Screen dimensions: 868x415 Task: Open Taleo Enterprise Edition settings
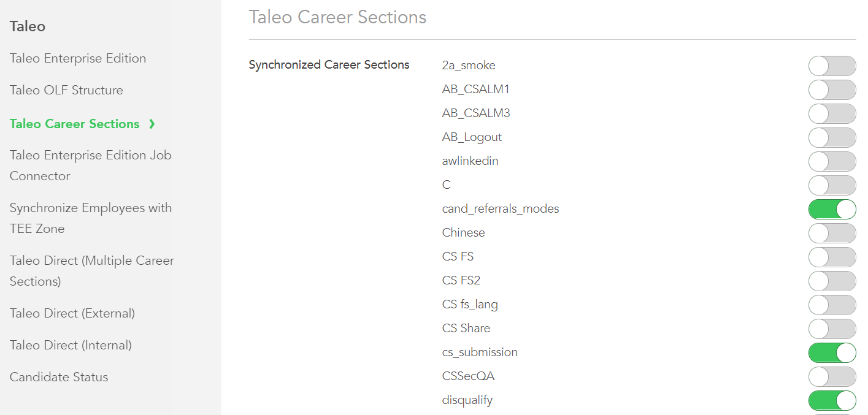tap(77, 58)
